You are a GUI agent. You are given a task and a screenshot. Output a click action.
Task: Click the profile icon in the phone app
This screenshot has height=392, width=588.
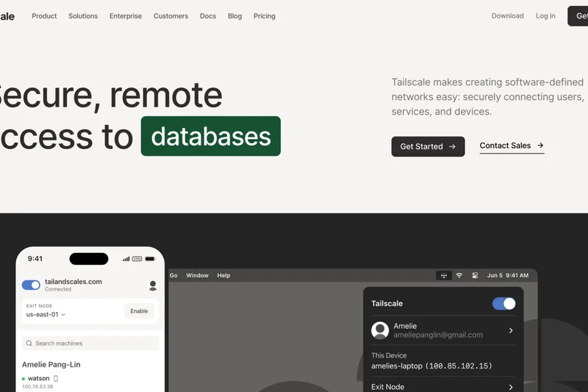click(153, 285)
